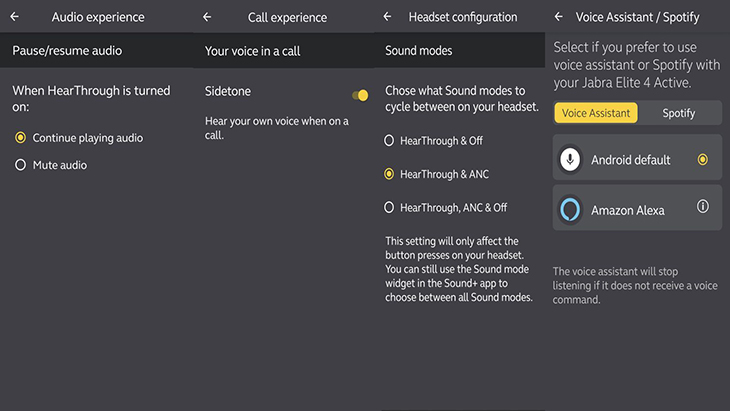
Task: Click 'The voice assistant will stop listening' note
Action: click(x=635, y=285)
